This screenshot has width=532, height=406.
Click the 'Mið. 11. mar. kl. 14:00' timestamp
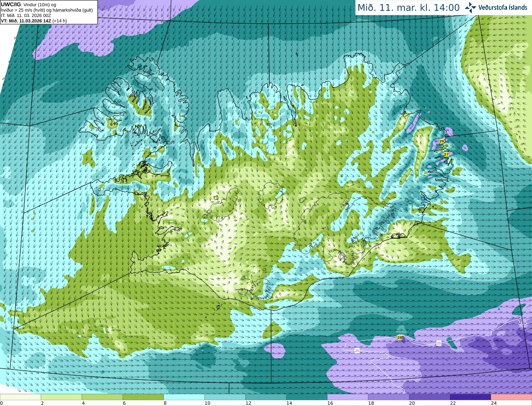pyautogui.click(x=409, y=7)
